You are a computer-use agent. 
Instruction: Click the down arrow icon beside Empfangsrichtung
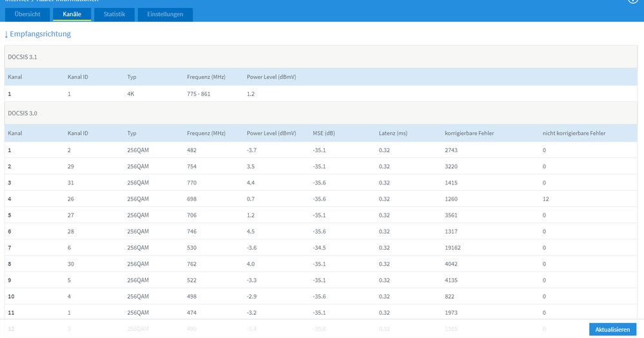(x=6, y=35)
